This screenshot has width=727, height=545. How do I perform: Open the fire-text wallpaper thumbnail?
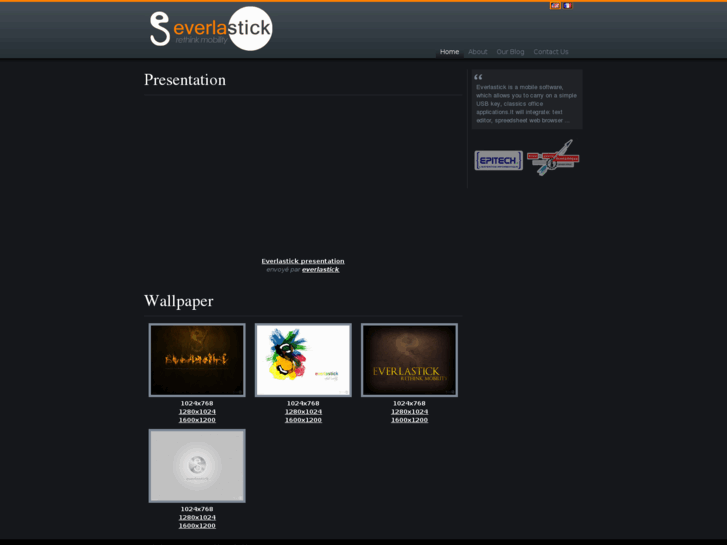pyautogui.click(x=197, y=360)
